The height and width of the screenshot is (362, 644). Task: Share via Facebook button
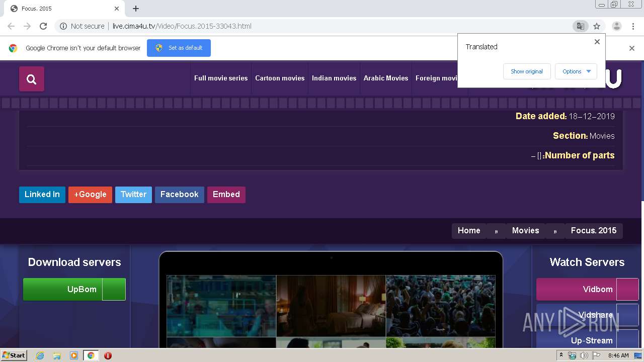(180, 195)
